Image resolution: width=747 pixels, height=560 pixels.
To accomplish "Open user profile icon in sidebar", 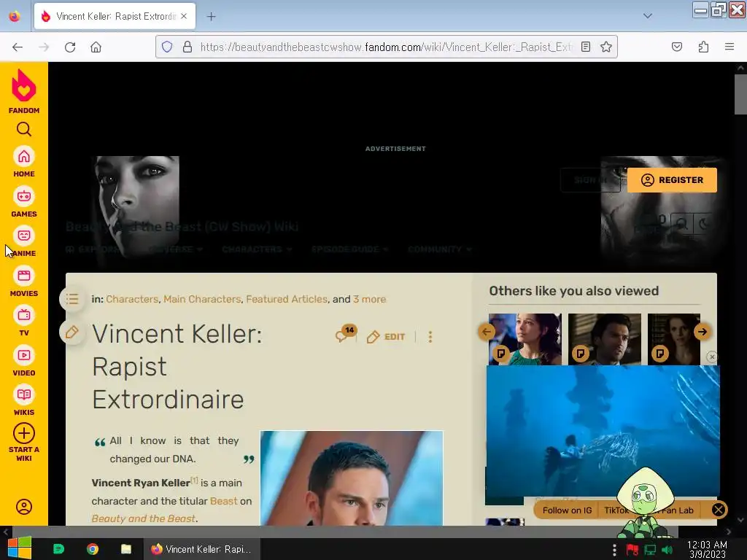I will point(24,507).
